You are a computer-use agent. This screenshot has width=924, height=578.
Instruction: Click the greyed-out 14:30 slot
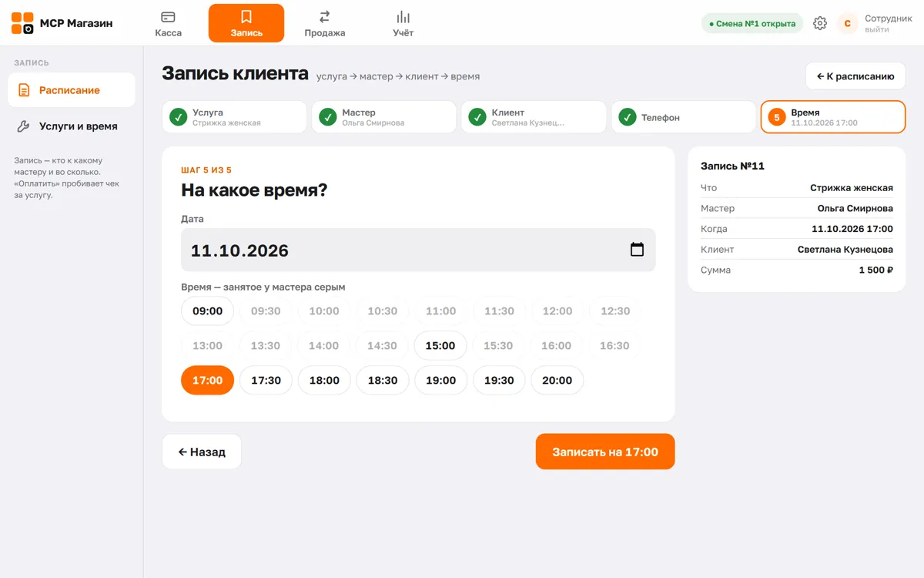(x=383, y=346)
